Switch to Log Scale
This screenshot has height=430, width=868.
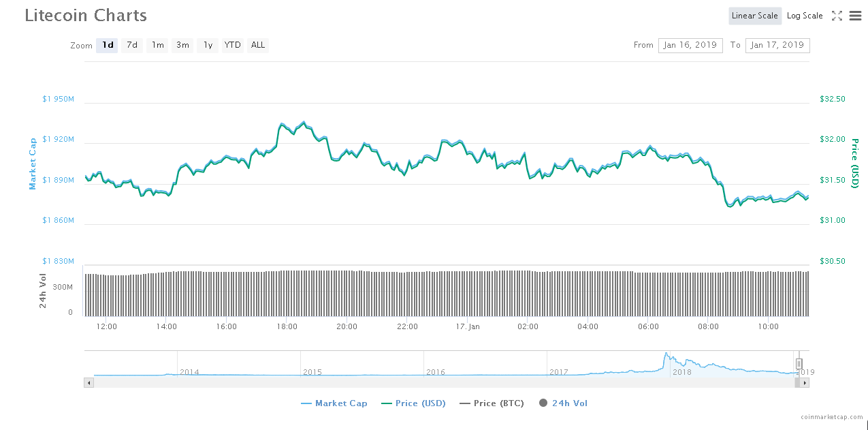coord(805,16)
